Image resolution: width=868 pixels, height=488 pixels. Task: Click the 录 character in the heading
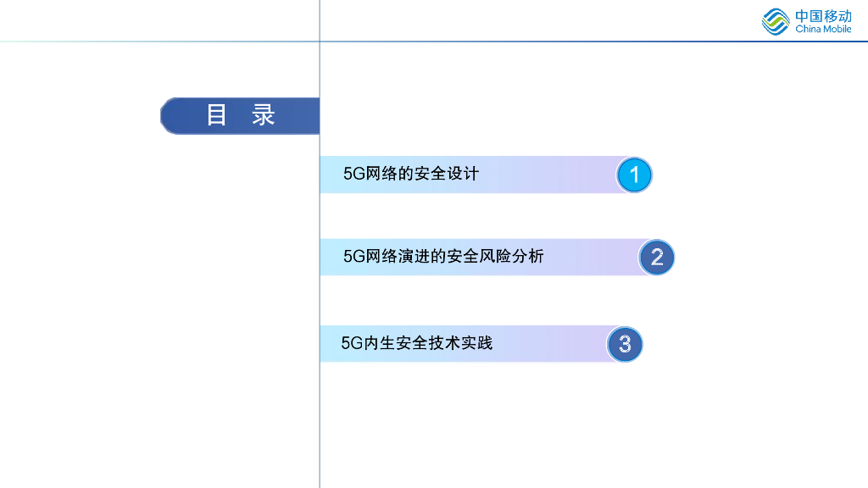(x=264, y=116)
